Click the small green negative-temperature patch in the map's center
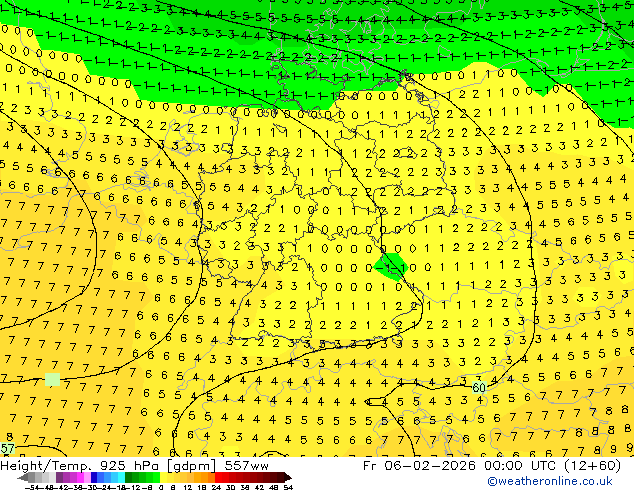The height and width of the screenshot is (490, 634). (389, 266)
